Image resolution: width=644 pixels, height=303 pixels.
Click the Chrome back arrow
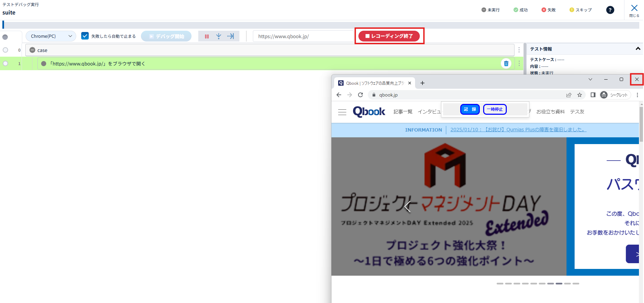click(339, 95)
